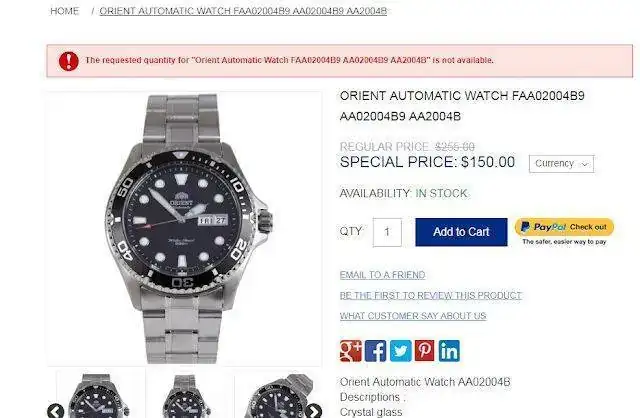Select third angled watch thumbnail
Viewport: 640px width, 418px height.
point(278,394)
